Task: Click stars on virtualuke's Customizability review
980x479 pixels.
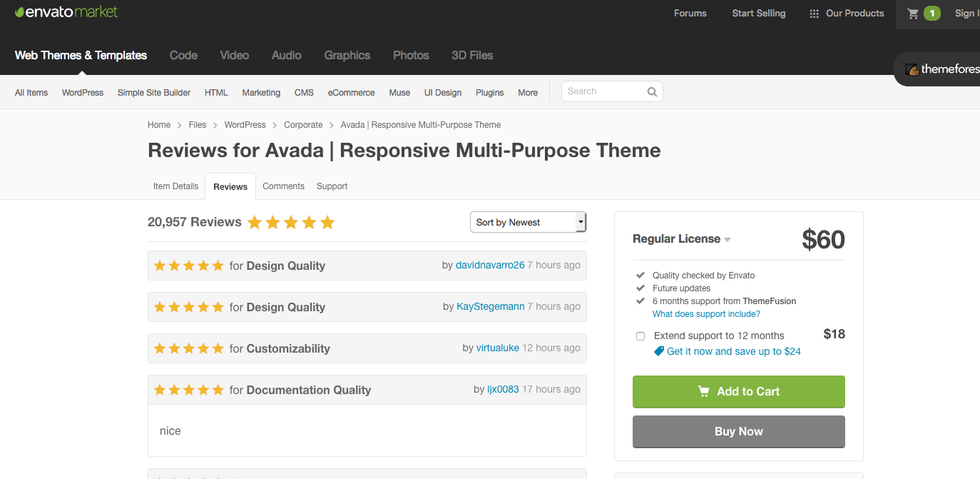Action: pos(189,348)
